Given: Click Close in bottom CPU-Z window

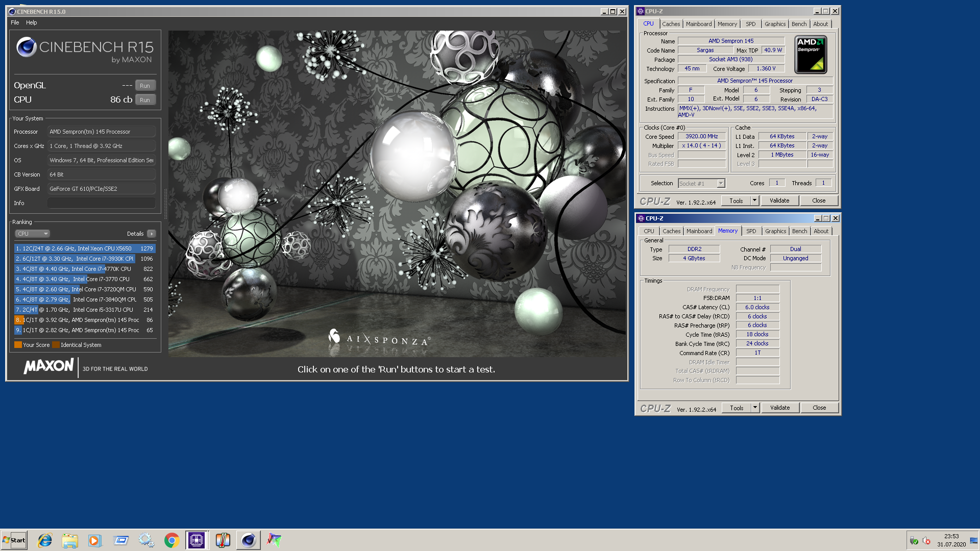Looking at the screenshot, I should pyautogui.click(x=819, y=408).
